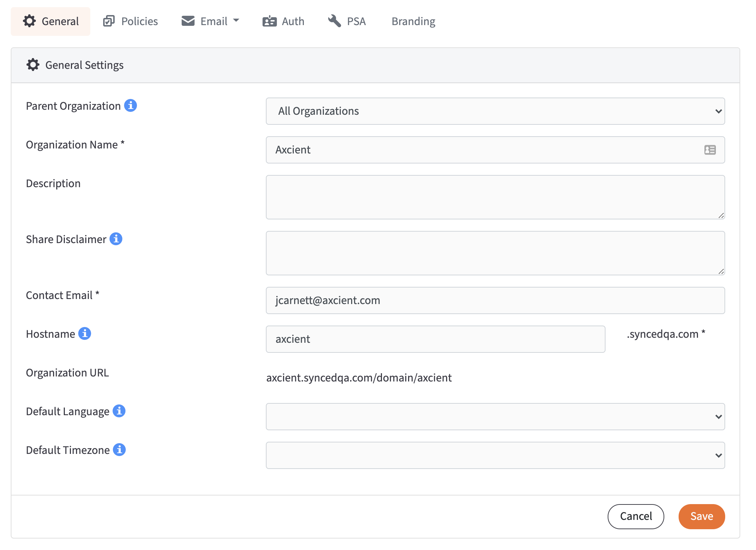Click the Policies tab icon
756x550 pixels.
(x=109, y=21)
